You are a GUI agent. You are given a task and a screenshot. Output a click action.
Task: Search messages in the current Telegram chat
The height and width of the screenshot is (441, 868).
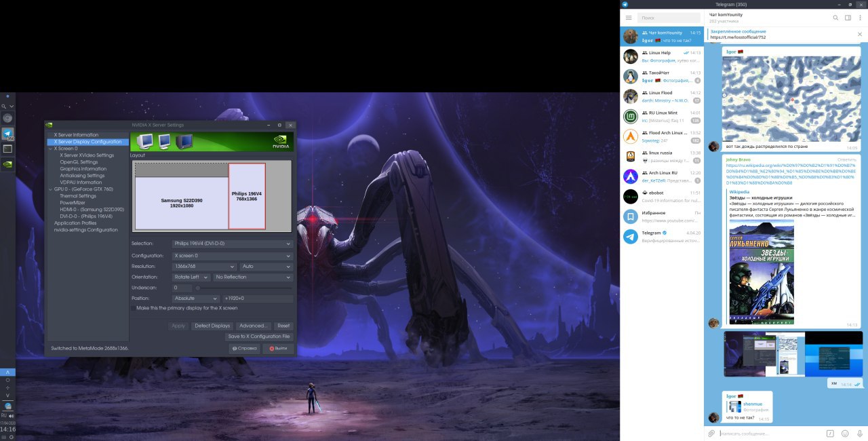click(835, 18)
